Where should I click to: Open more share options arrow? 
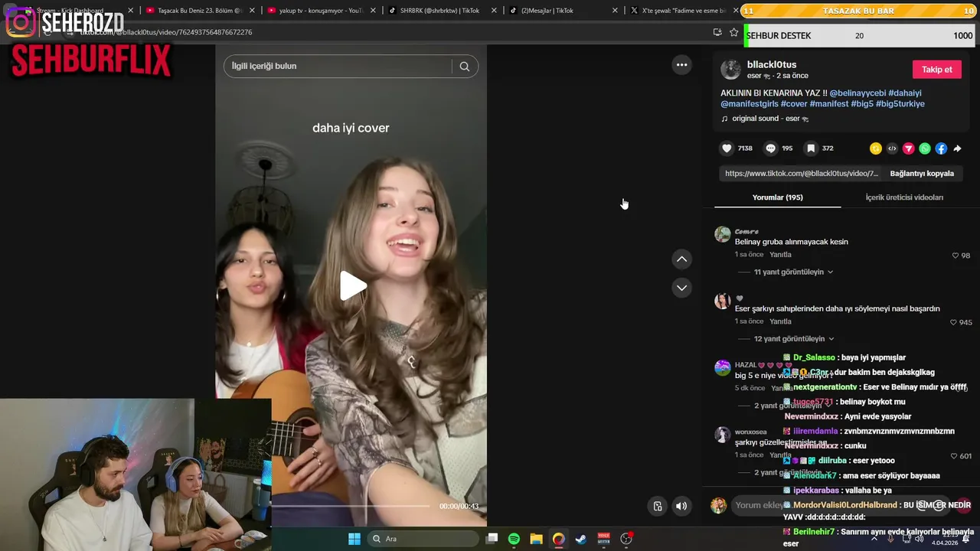point(957,148)
